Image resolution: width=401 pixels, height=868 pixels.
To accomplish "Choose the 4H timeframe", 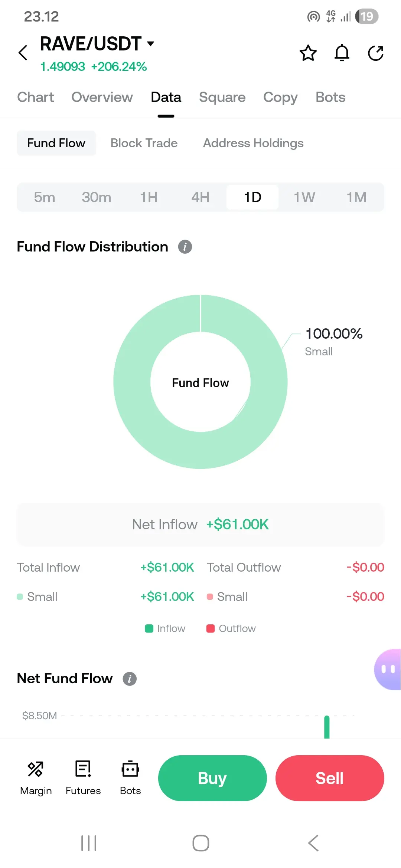I will coord(200,197).
